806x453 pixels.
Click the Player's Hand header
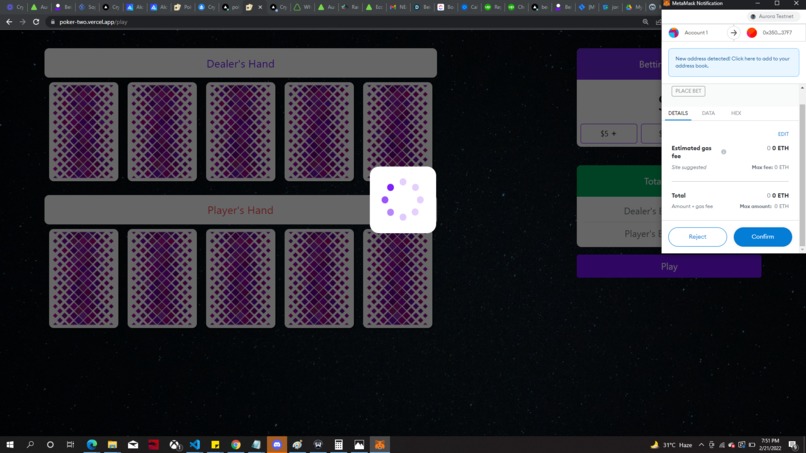(x=241, y=210)
